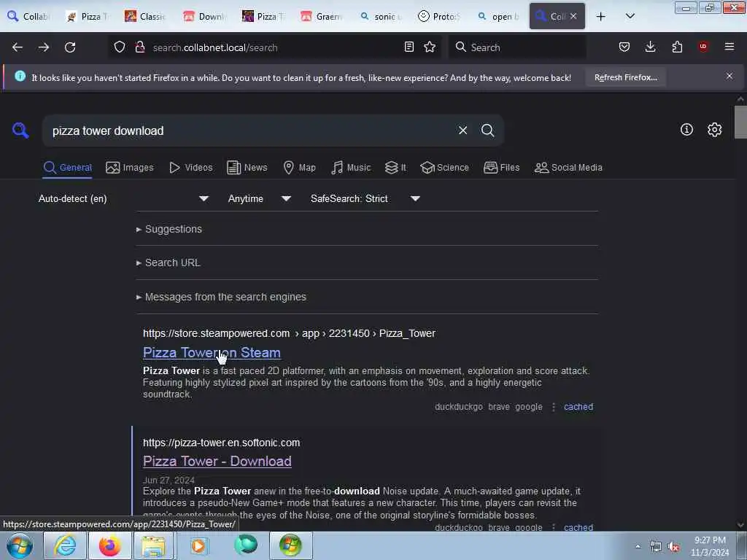Screen dimensions: 747x560
Task: Click the address bar URL
Action: click(x=215, y=47)
